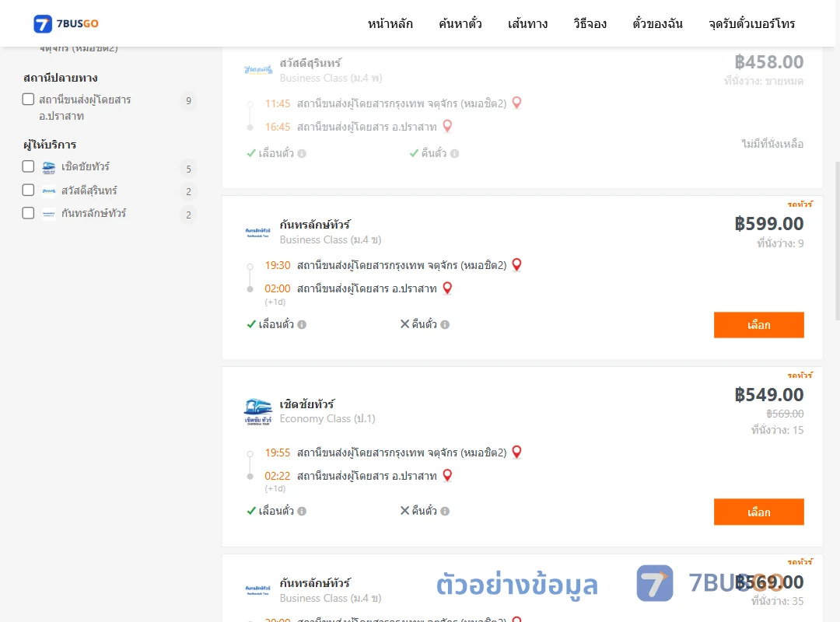Image resolution: width=840 pixels, height=622 pixels.
Task: Click the page vertical scrollbar thumb
Action: tap(838, 240)
